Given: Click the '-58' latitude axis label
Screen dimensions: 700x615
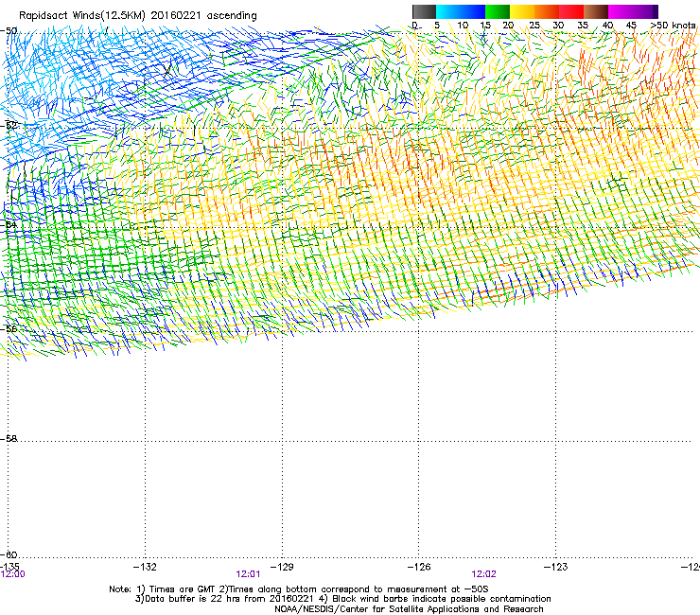Looking at the screenshot, I should click(9, 439).
